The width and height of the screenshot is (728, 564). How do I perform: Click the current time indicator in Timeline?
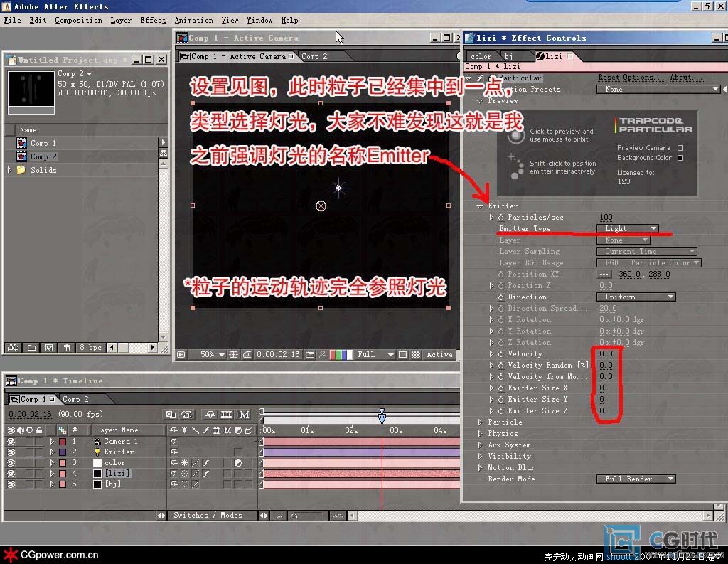pyautogui.click(x=382, y=416)
